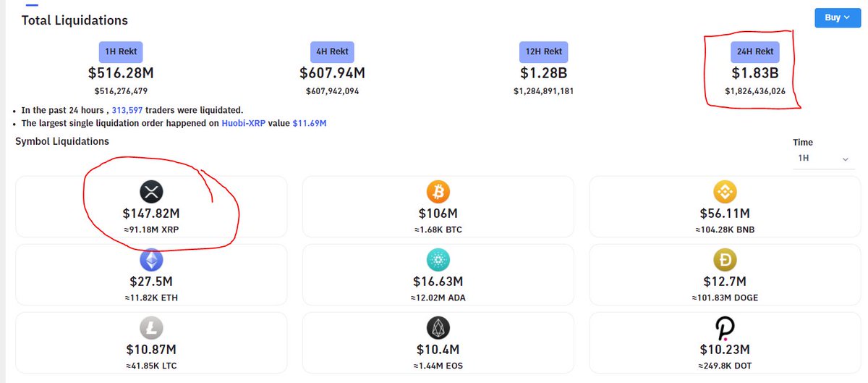
Task: Click the $11.69M liquidation value link
Action: click(310, 124)
